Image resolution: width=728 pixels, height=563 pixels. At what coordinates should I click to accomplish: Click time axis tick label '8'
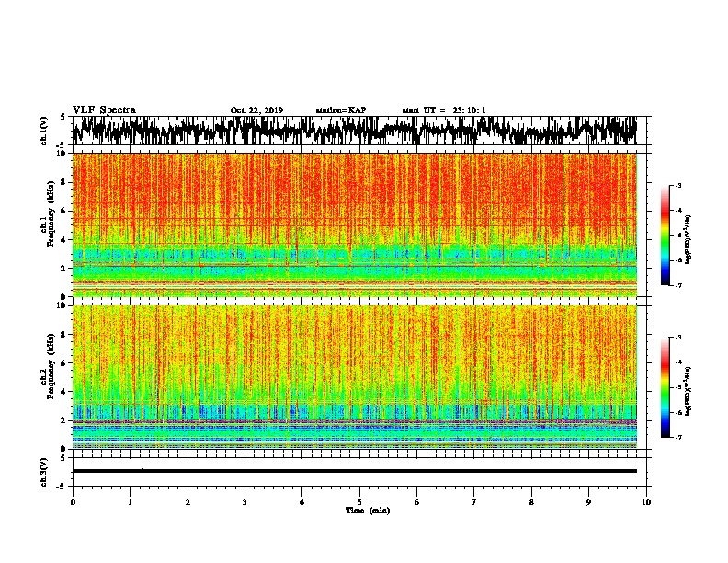click(x=531, y=502)
